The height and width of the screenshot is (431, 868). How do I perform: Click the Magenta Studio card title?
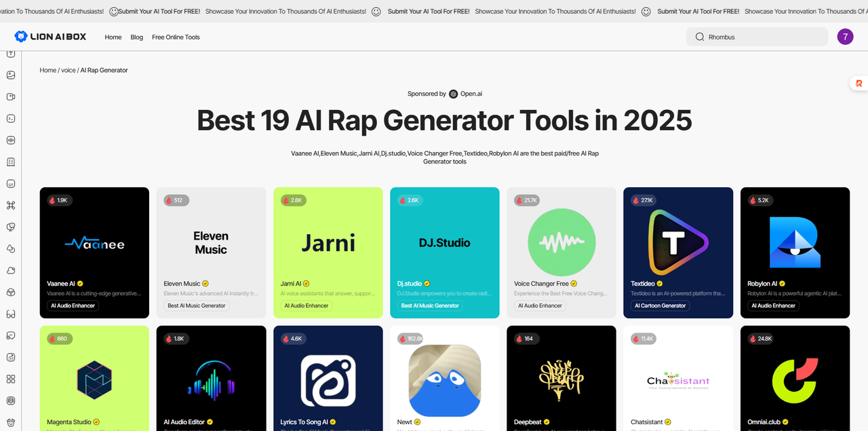(x=69, y=422)
